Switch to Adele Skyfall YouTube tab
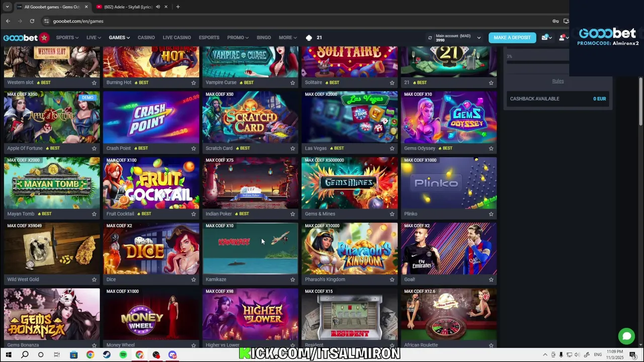Viewport: 644px width, 362px height. click(x=131, y=7)
